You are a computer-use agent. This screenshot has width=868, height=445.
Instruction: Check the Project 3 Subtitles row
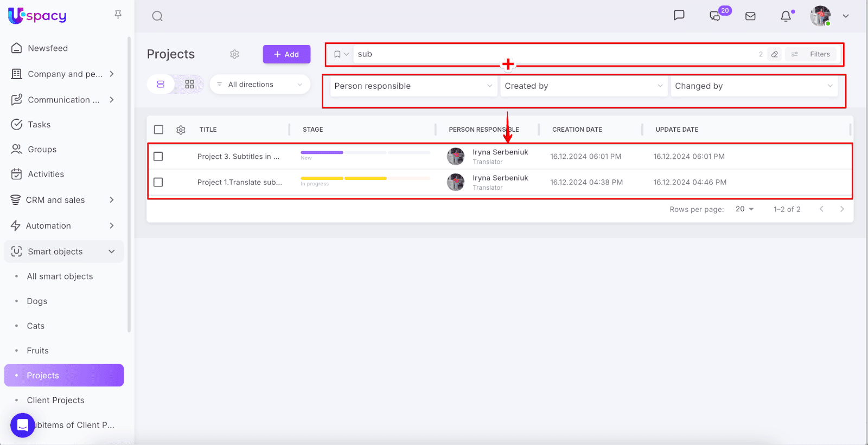158,157
